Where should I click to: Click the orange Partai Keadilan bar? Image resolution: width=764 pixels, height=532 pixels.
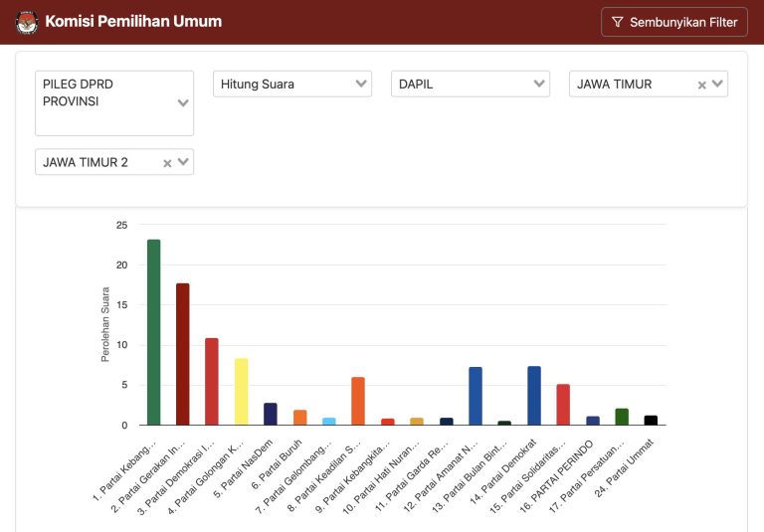click(x=358, y=401)
